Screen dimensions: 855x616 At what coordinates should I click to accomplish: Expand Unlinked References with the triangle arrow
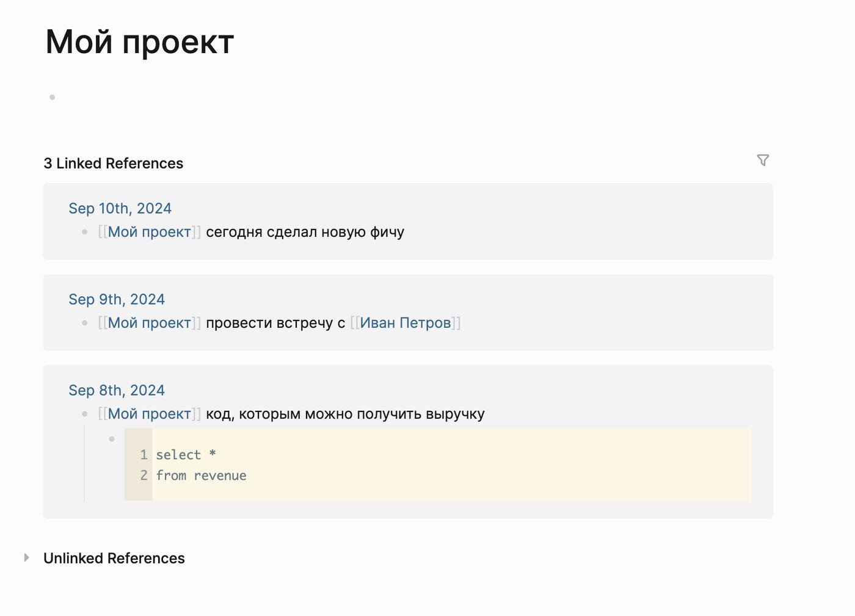[26, 557]
